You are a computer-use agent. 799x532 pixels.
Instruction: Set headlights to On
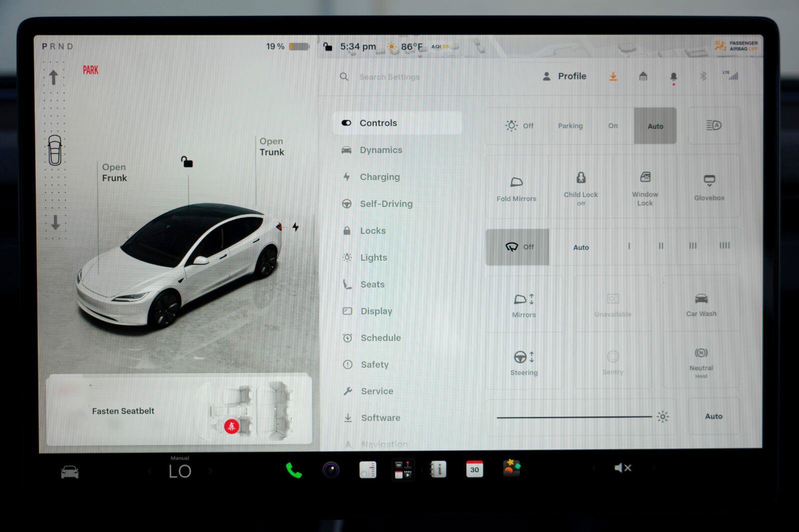pyautogui.click(x=613, y=126)
